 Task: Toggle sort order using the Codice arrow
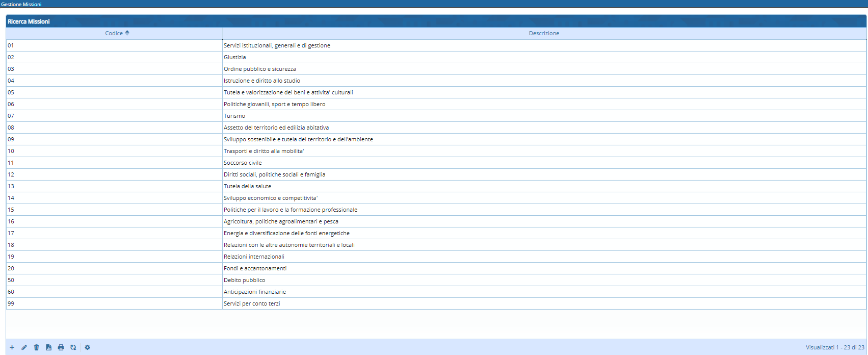(x=127, y=33)
